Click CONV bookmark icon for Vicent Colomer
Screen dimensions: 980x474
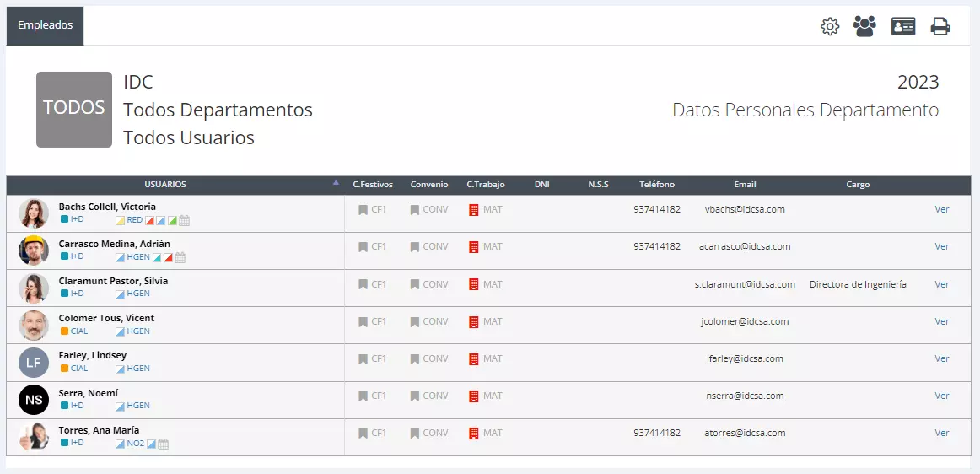414,322
